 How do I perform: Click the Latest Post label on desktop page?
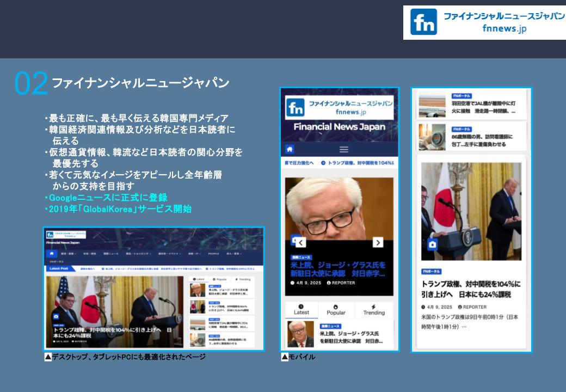[58, 268]
